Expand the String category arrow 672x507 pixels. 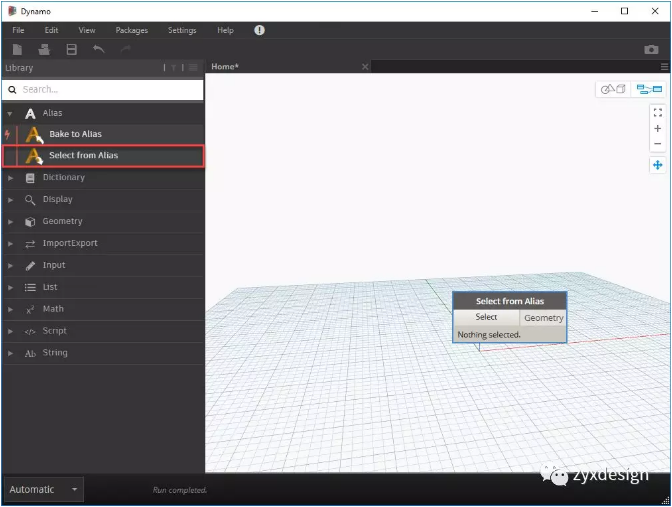(10, 353)
